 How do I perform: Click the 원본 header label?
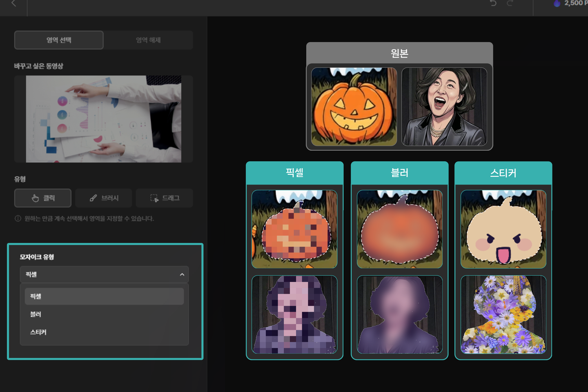tap(399, 53)
